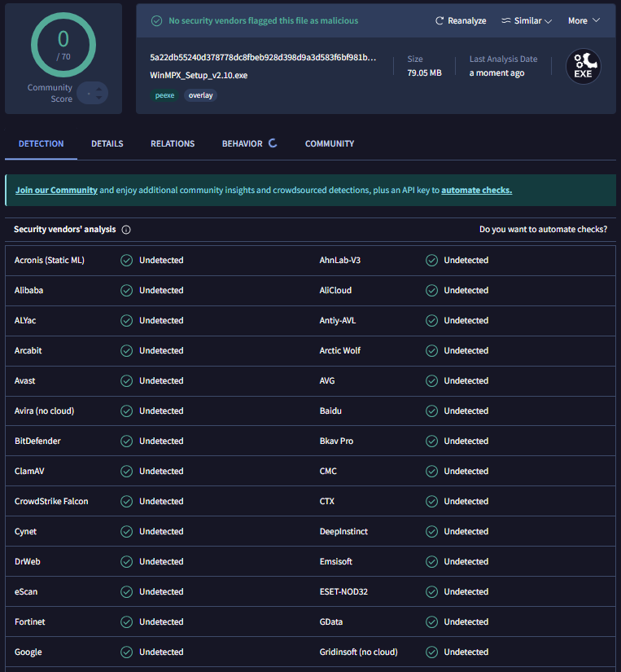621x672 pixels.
Task: Click the check icon for Avast
Action: (126, 380)
